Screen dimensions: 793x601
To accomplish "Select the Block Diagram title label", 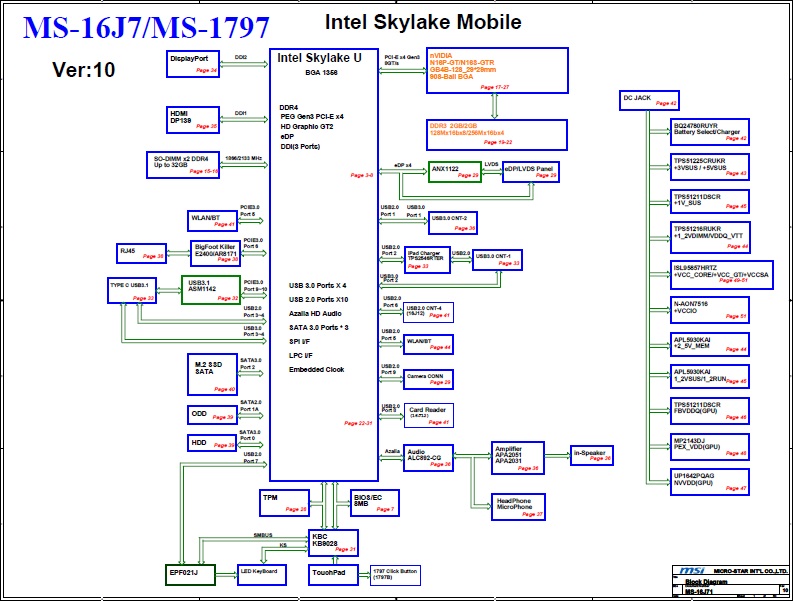I will (706, 582).
